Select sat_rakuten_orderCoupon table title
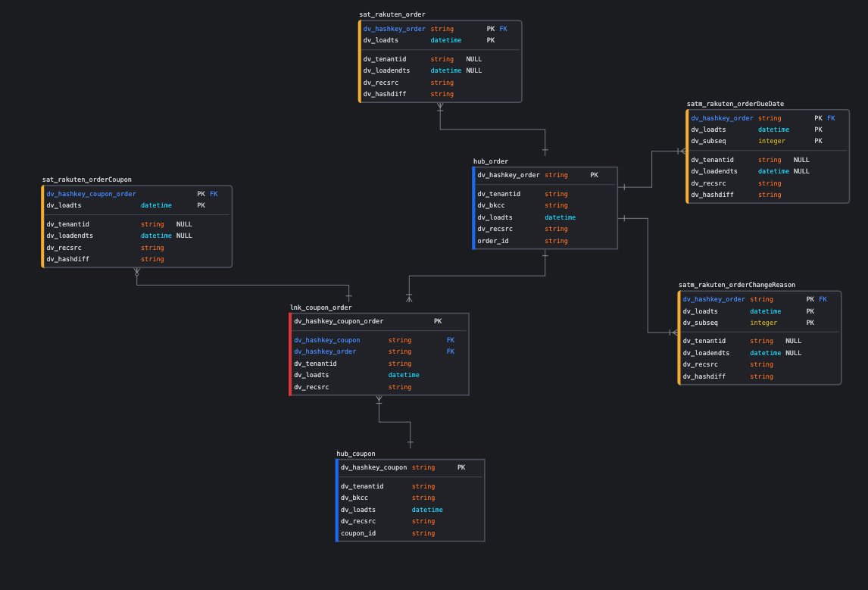 (x=87, y=180)
